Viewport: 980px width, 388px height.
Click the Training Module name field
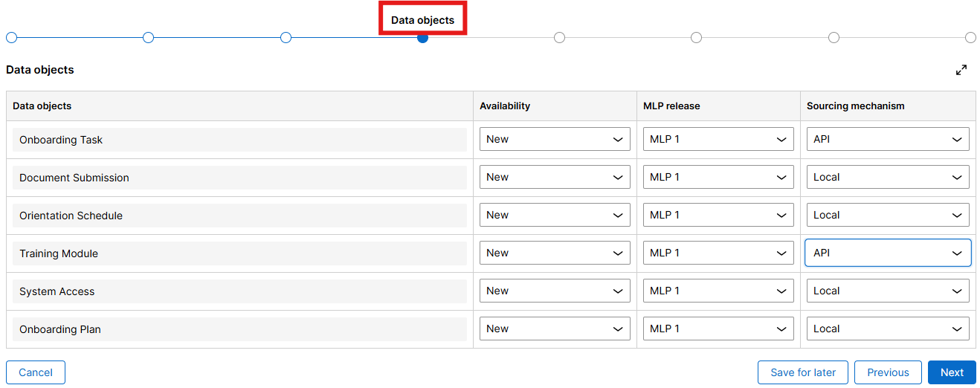[239, 253]
